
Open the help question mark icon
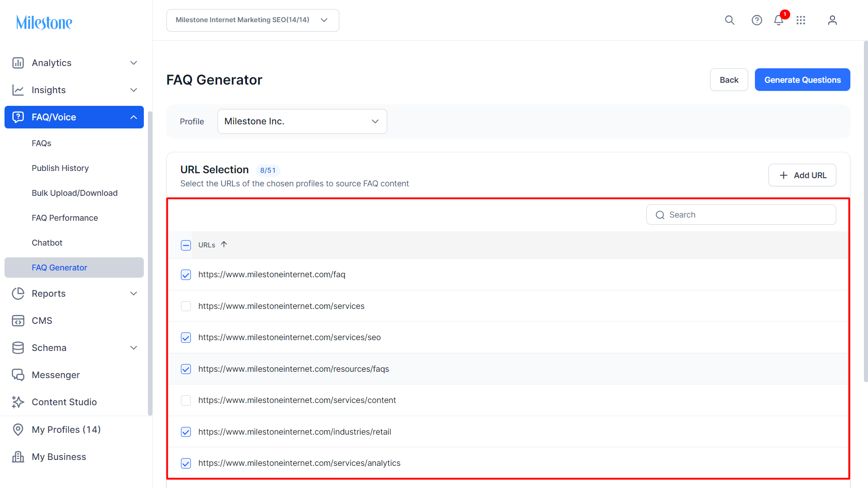757,20
